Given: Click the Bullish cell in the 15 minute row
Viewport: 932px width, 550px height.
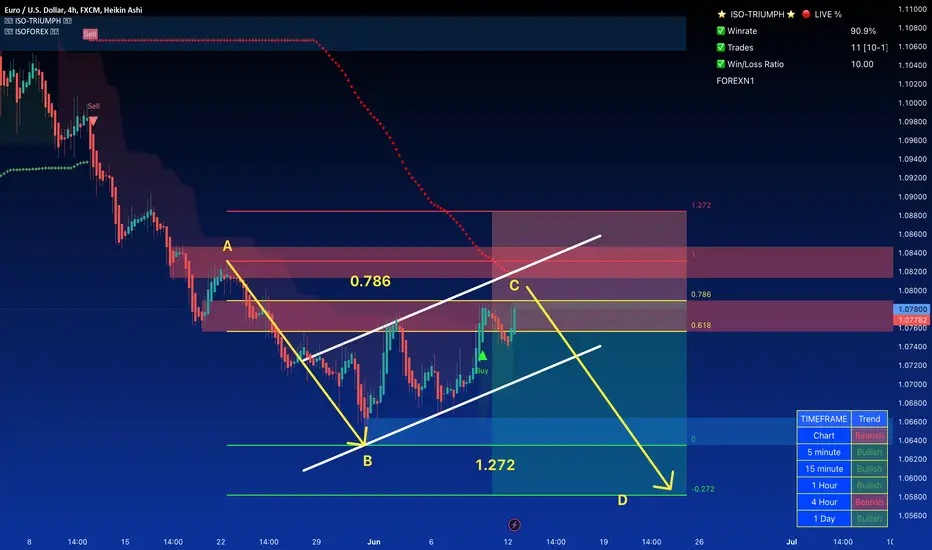Looking at the screenshot, I should coord(869,469).
